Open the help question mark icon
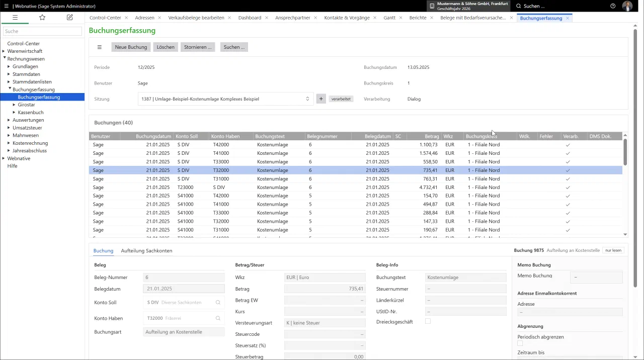644x360 pixels. coord(613,6)
